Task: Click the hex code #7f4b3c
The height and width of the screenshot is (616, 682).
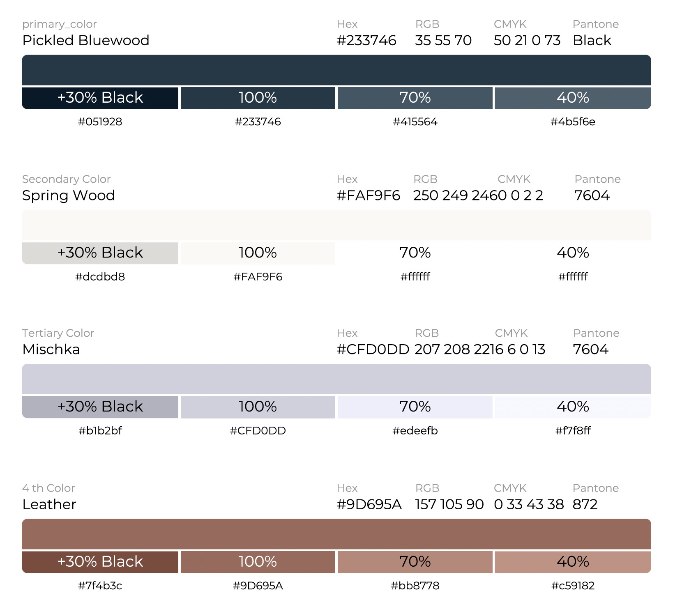Action: [100, 586]
